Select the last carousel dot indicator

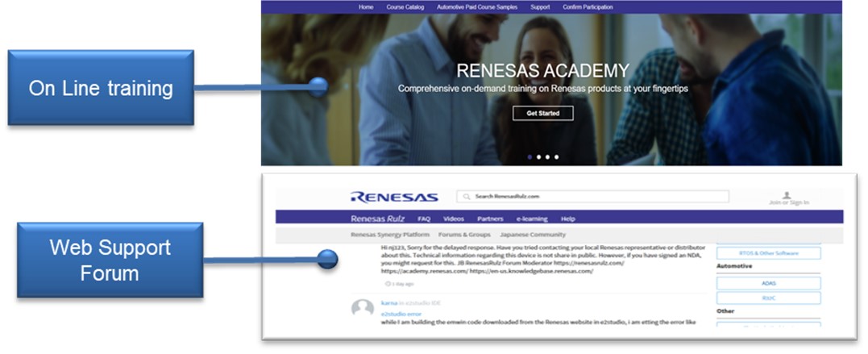556,156
